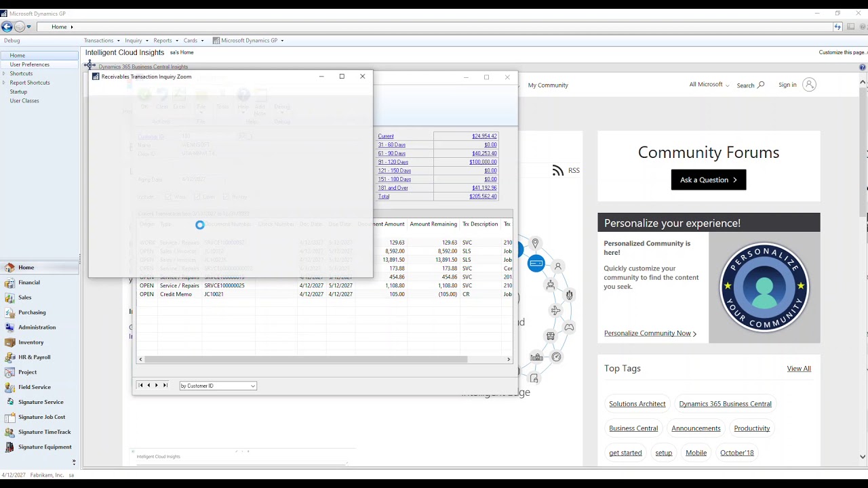Image resolution: width=868 pixels, height=488 pixels.
Task: Click the Home navigation pane icon
Action: (x=9, y=268)
